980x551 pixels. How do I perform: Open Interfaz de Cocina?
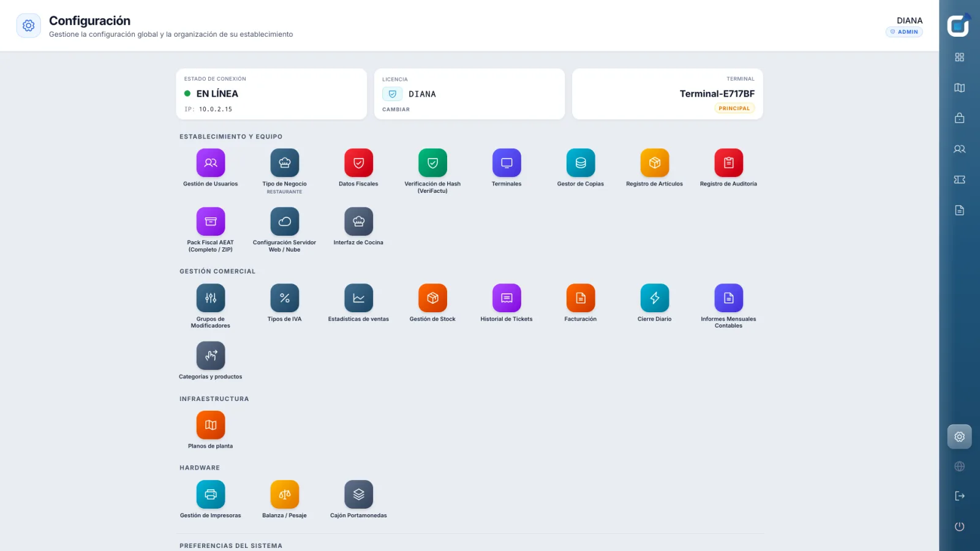(x=359, y=222)
